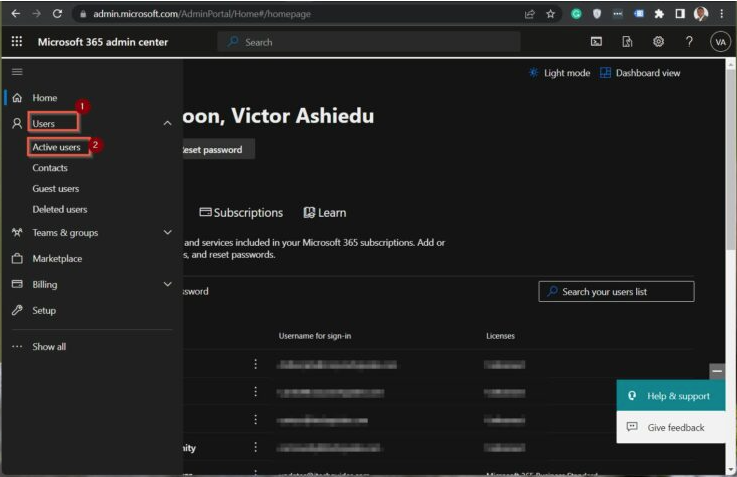This screenshot has width=737, height=477.
Task: Click the Marketplace bag icon
Action: coord(17,258)
